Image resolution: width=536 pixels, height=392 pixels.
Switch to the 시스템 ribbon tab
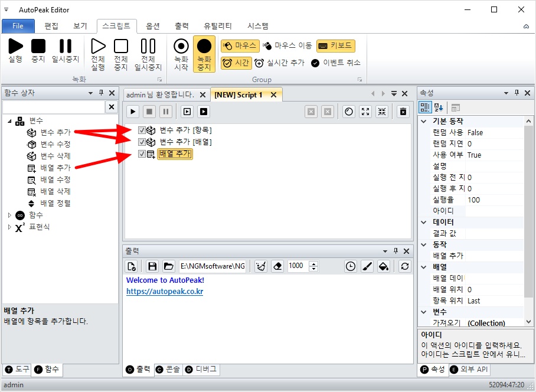coord(258,26)
